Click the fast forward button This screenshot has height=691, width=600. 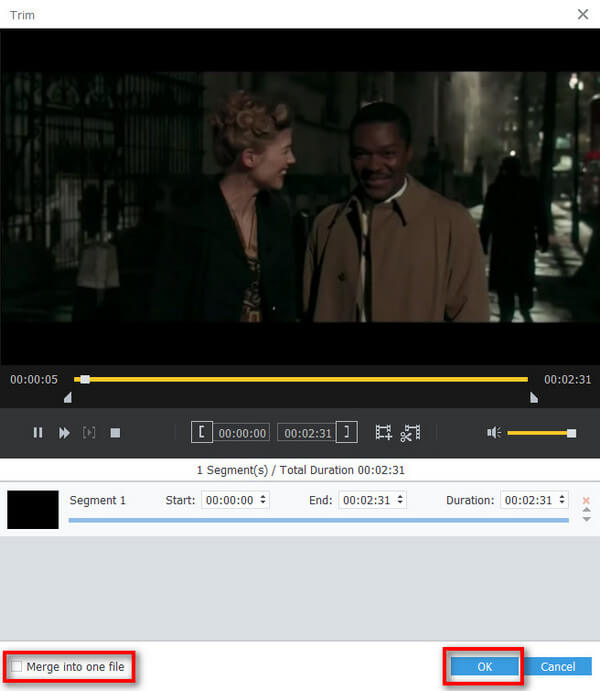[x=64, y=433]
